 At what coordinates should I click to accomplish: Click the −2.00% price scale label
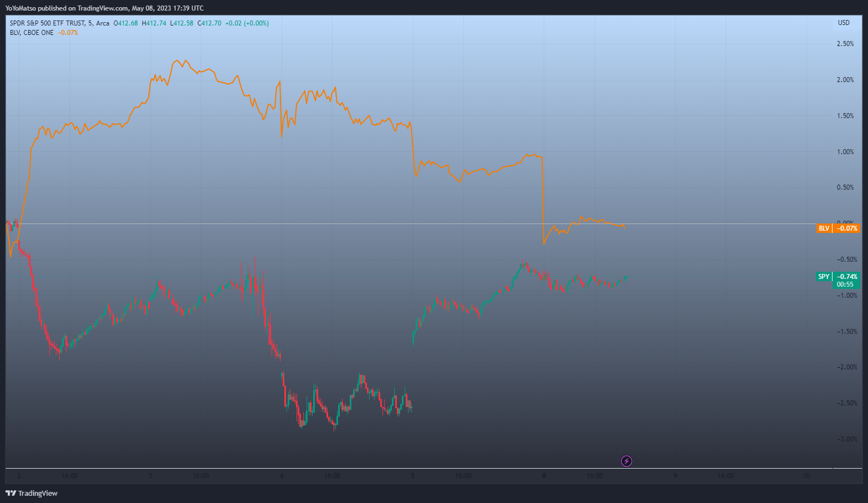click(847, 367)
